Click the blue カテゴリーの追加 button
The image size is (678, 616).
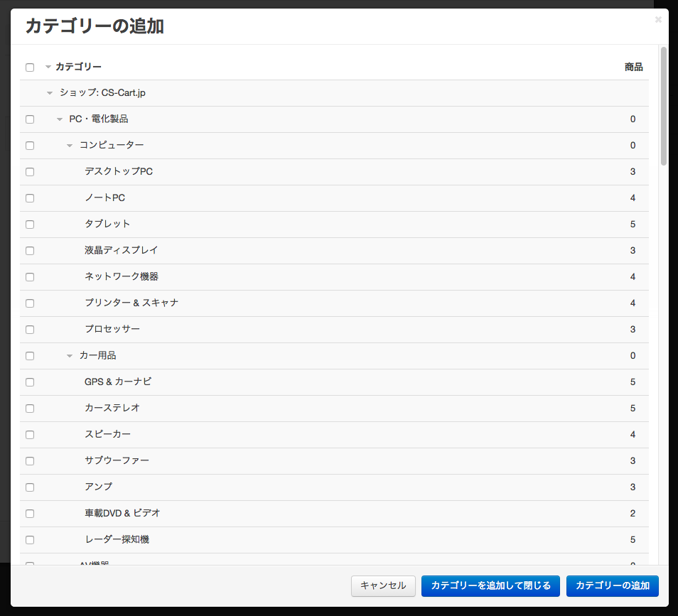coord(613,585)
